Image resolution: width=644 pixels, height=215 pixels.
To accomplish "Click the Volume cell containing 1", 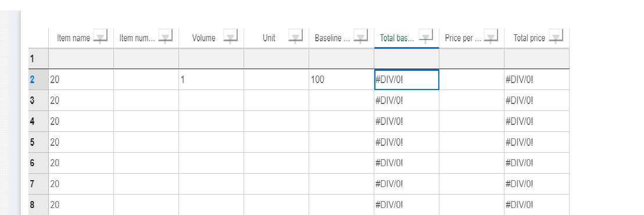I will pos(211,80).
